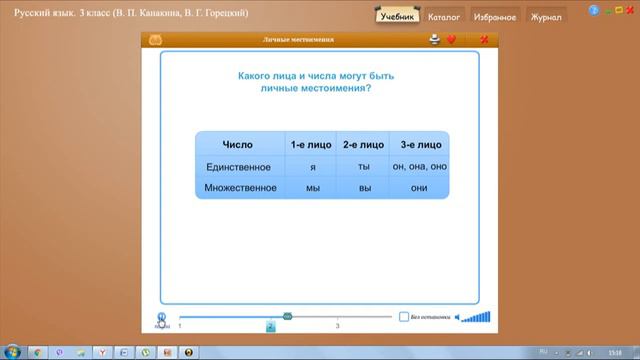Click the playback progress slider handle
Screen dimensions: 640x360
coord(287,316)
